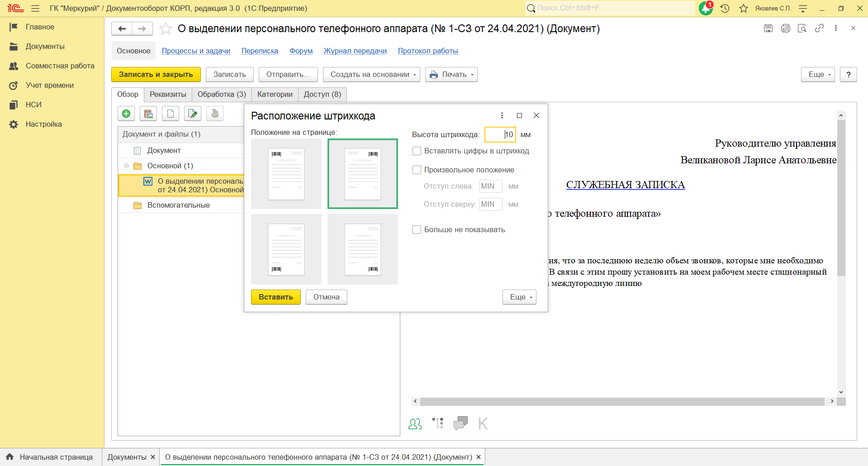Image resolution: width=868 pixels, height=466 pixels.
Task: Click the grayed stamp icon in files toolbar
Action: [x=215, y=114]
